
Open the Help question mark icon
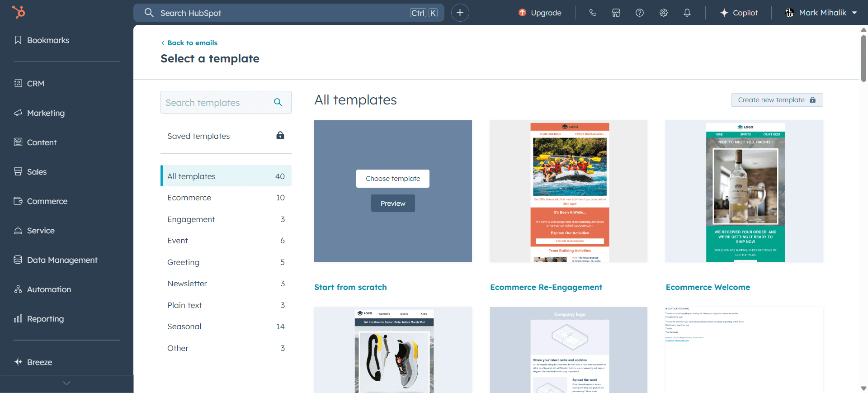(640, 13)
